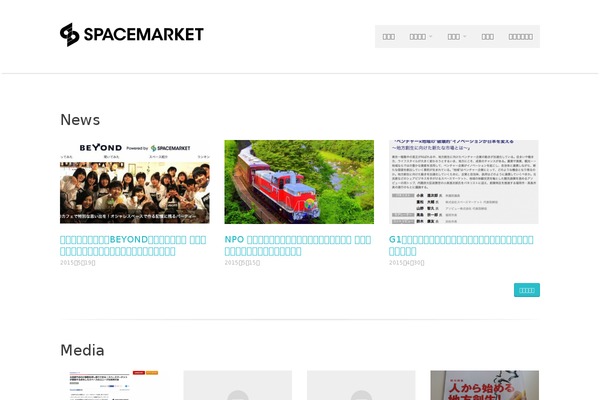Open the Media thumbnail with red book cover
This screenshot has width=600, height=400.
click(x=484, y=385)
